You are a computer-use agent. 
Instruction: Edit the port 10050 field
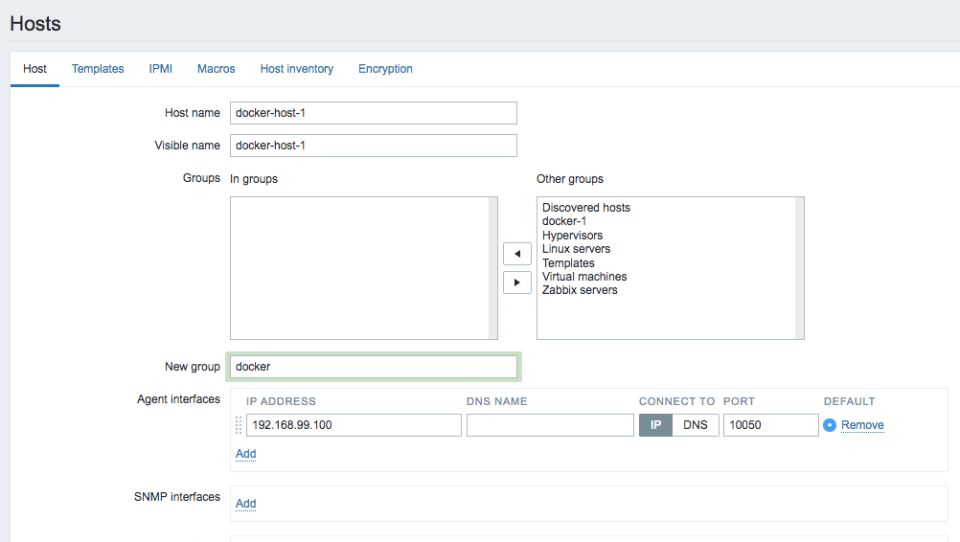point(771,425)
